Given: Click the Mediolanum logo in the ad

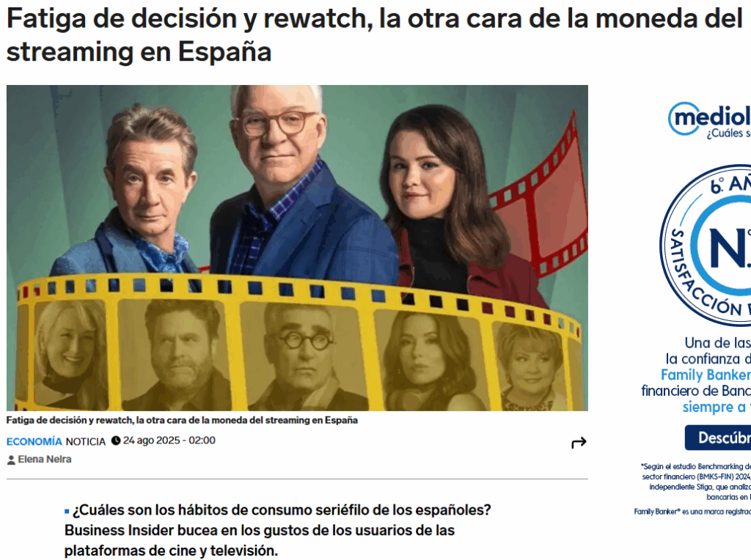Looking at the screenshot, I should [x=710, y=119].
